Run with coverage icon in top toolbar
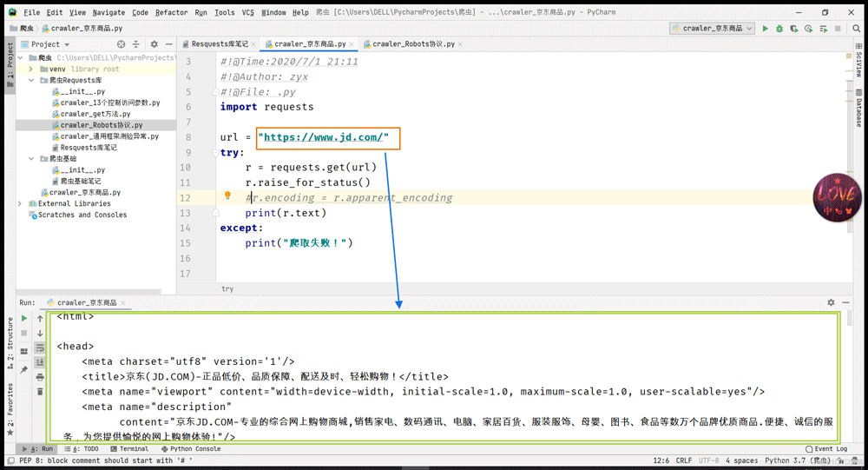 tap(794, 29)
